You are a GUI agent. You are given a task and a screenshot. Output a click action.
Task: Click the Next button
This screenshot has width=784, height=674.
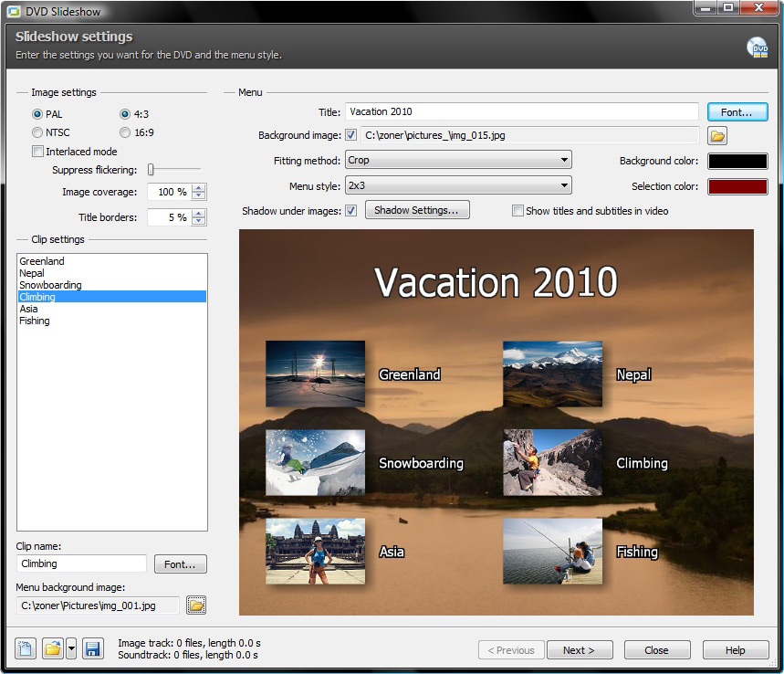coord(579,650)
